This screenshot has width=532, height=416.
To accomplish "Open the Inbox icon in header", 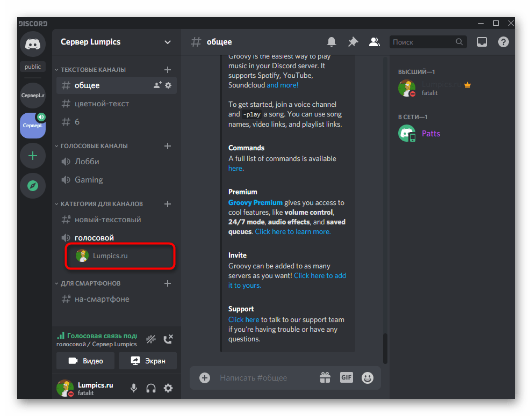I will click(x=482, y=42).
